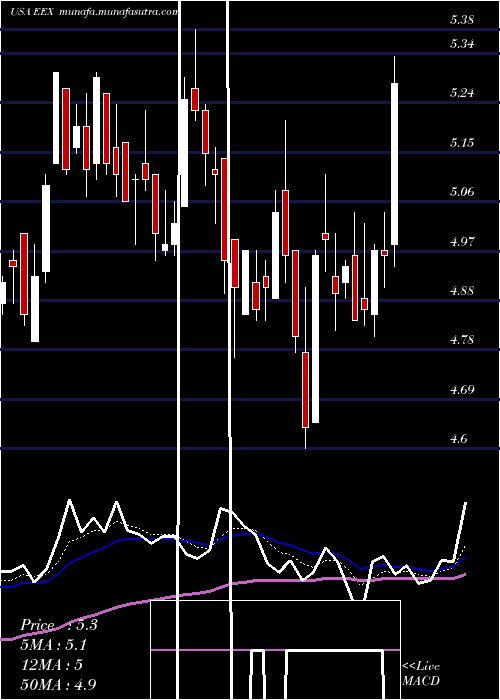
Task: Click the 5.06 price axis label
Action: pyautogui.click(x=462, y=192)
